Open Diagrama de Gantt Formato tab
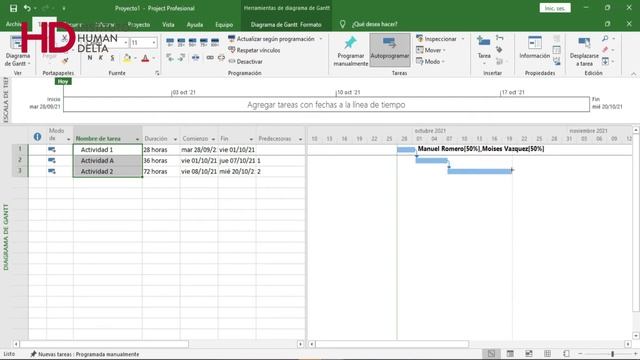Viewport: 640px width, 360px height. click(286, 24)
